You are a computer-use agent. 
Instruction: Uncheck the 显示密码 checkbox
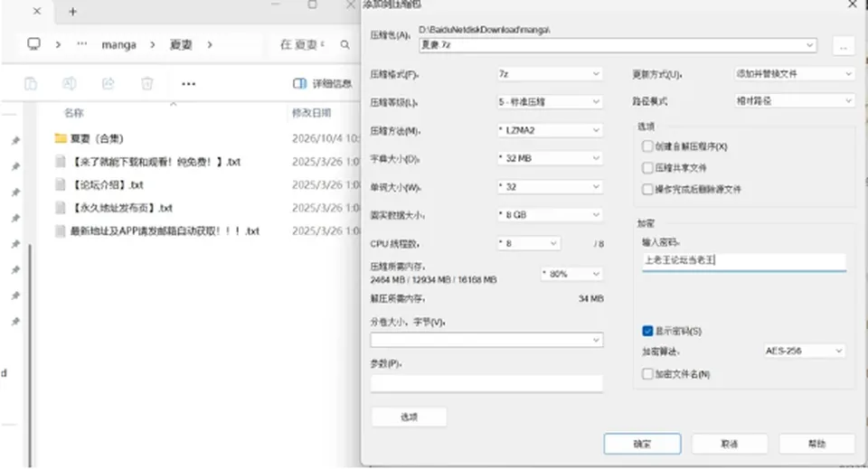(x=647, y=332)
